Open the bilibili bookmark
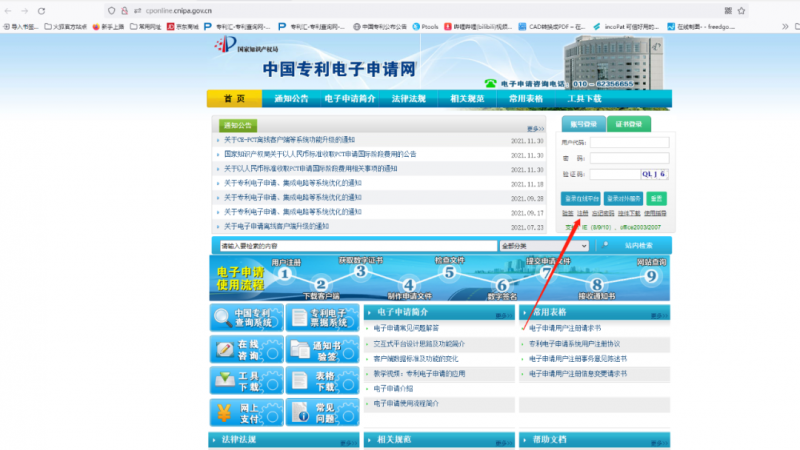 [x=478, y=27]
